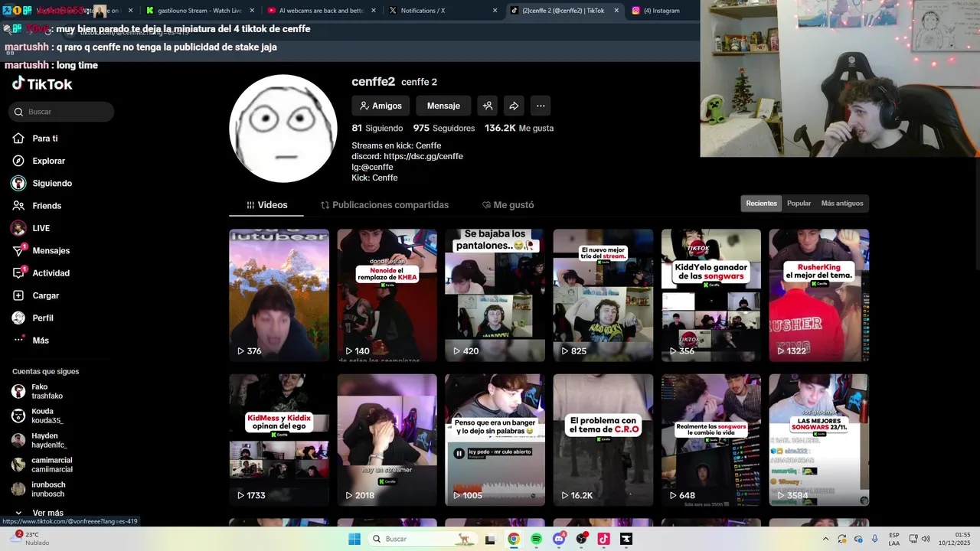Open the Friends page

coord(47,206)
